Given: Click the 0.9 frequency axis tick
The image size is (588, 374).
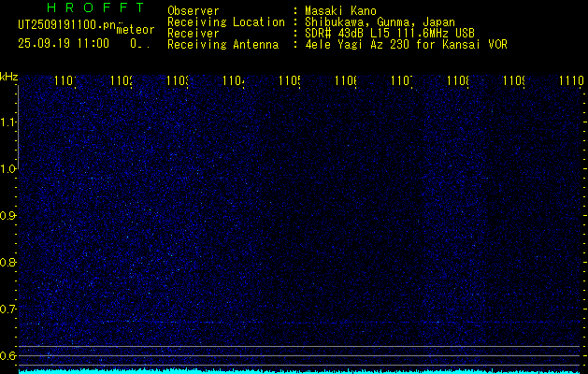Looking at the screenshot, I should [x=8, y=216].
